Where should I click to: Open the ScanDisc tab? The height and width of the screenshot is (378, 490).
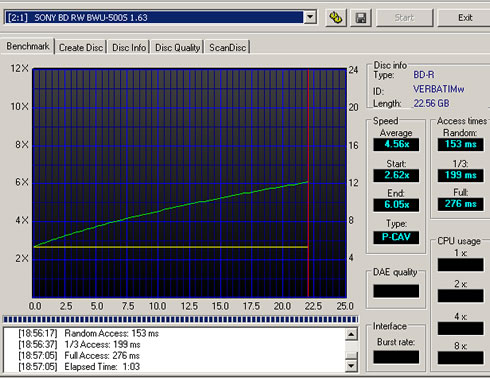[x=227, y=47]
